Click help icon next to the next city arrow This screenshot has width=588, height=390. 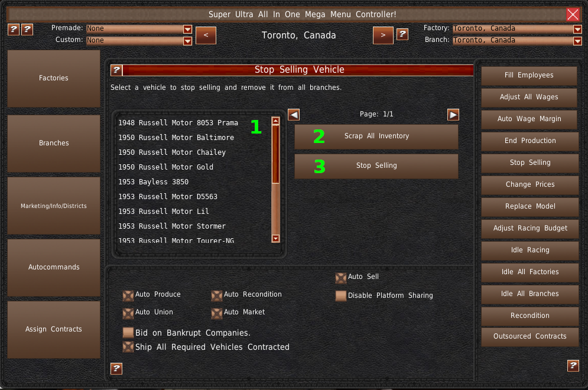[402, 34]
